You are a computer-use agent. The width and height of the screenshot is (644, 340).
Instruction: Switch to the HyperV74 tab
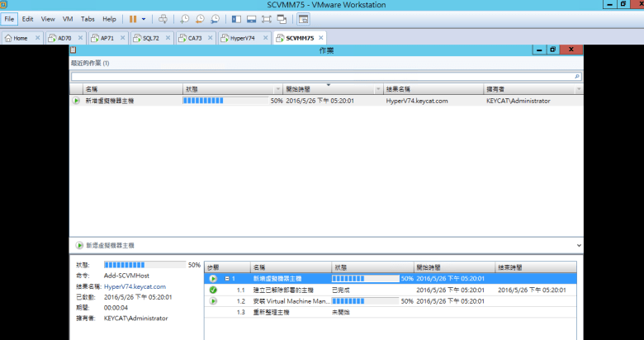241,38
